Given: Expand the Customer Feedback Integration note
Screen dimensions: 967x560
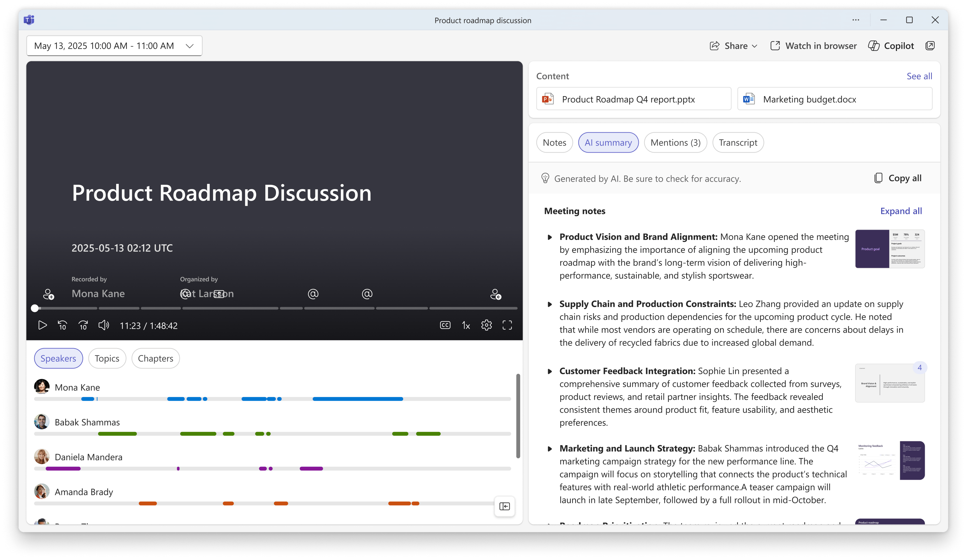Looking at the screenshot, I should [x=550, y=371].
